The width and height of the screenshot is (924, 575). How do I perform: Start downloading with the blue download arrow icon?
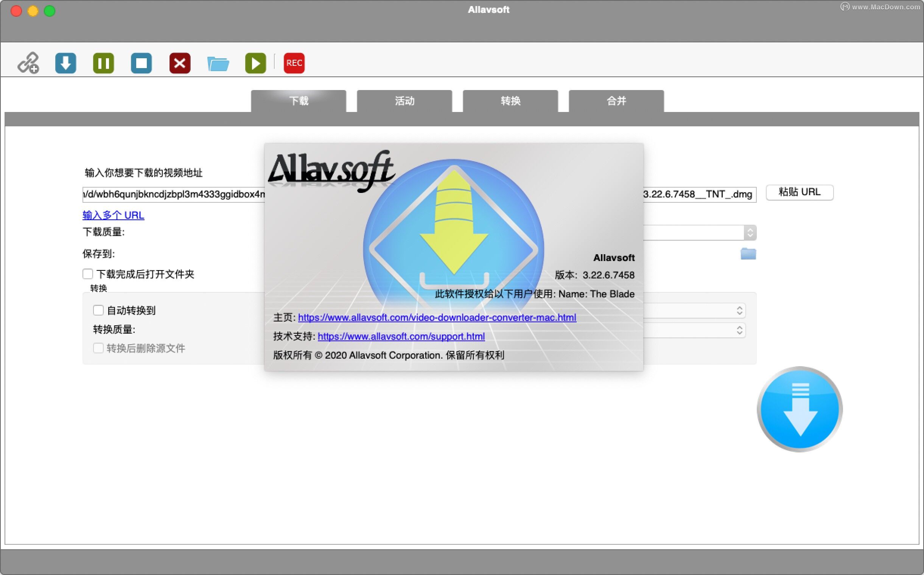tap(65, 63)
